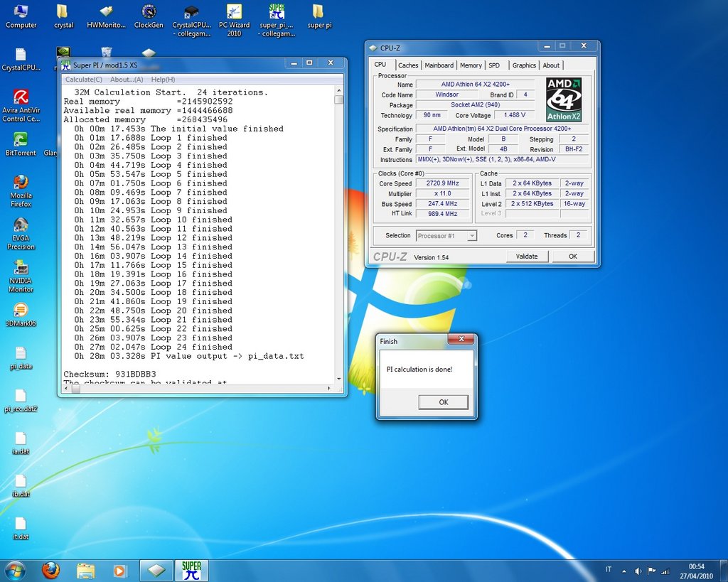Click the AMD Athlon X2 logo image

pos(564,99)
